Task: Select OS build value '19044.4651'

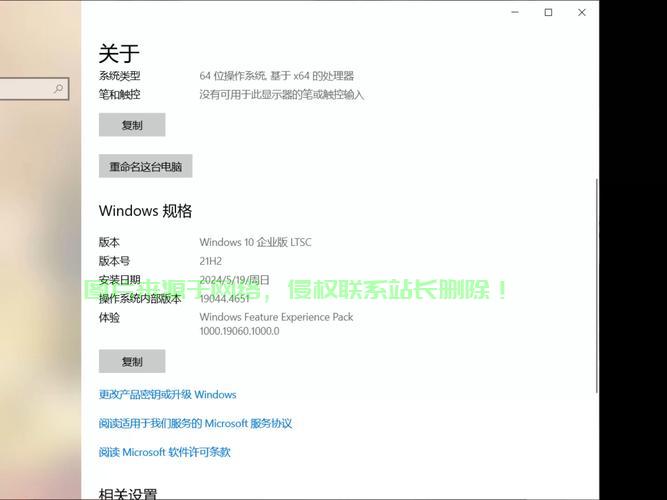Action: click(225, 298)
